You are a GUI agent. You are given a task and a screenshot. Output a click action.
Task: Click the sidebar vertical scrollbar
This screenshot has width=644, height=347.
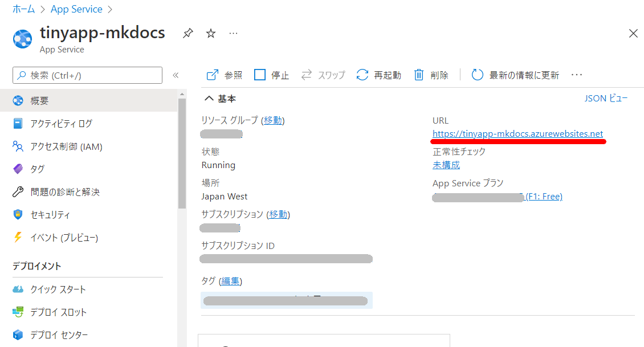(x=182, y=154)
